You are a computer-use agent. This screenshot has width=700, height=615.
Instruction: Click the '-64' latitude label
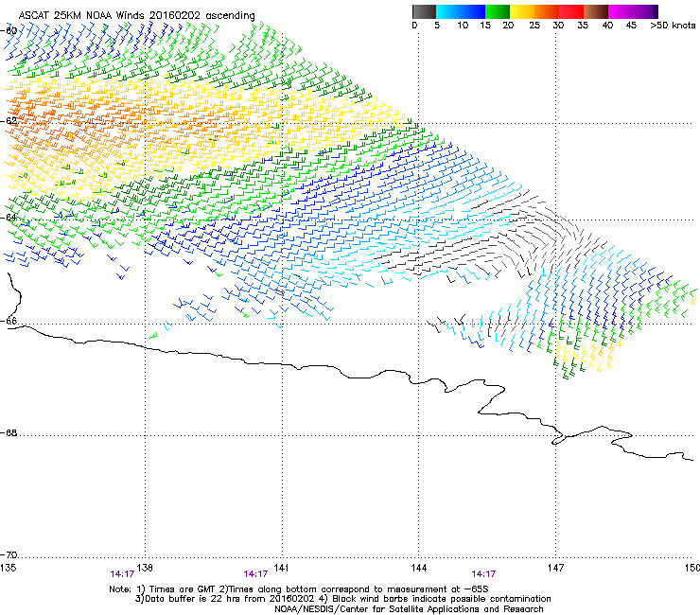[9, 218]
